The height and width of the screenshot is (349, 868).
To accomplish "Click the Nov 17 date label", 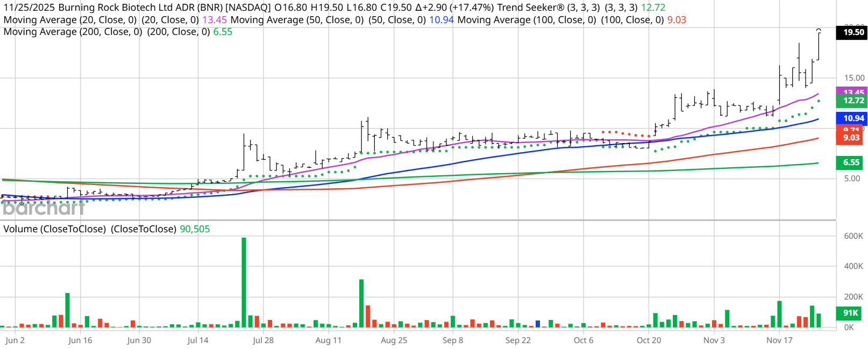I will point(779,340).
